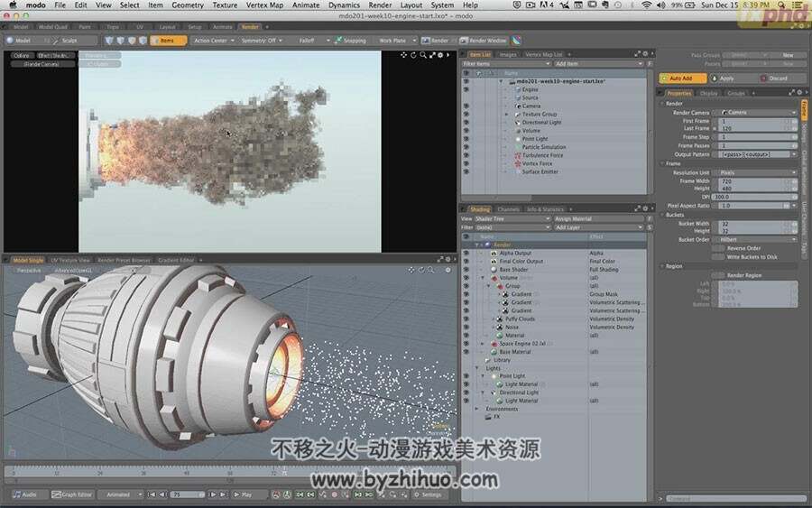Viewport: 812px width, 508px height.
Task: Toggle visibility of Directional Light item
Action: [x=466, y=122]
